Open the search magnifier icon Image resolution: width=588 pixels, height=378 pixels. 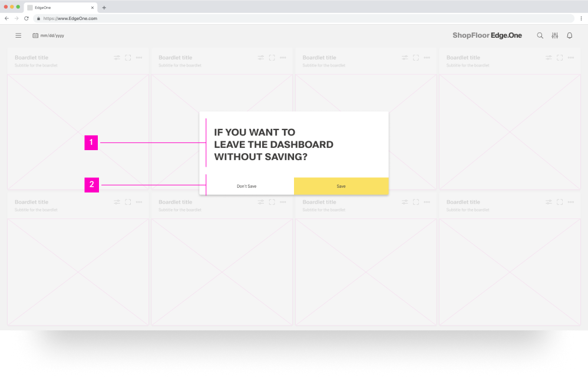tap(540, 35)
